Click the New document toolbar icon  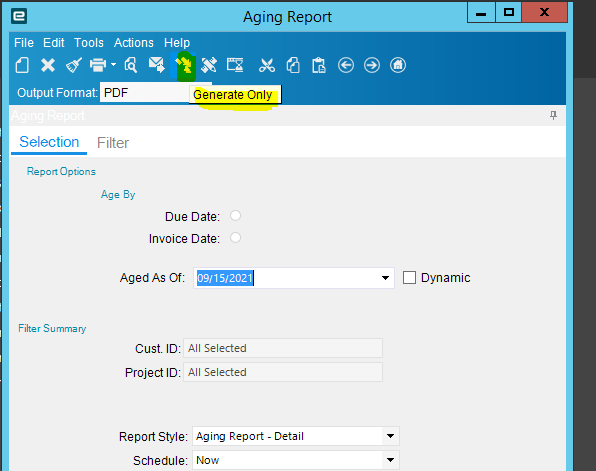(x=22, y=65)
